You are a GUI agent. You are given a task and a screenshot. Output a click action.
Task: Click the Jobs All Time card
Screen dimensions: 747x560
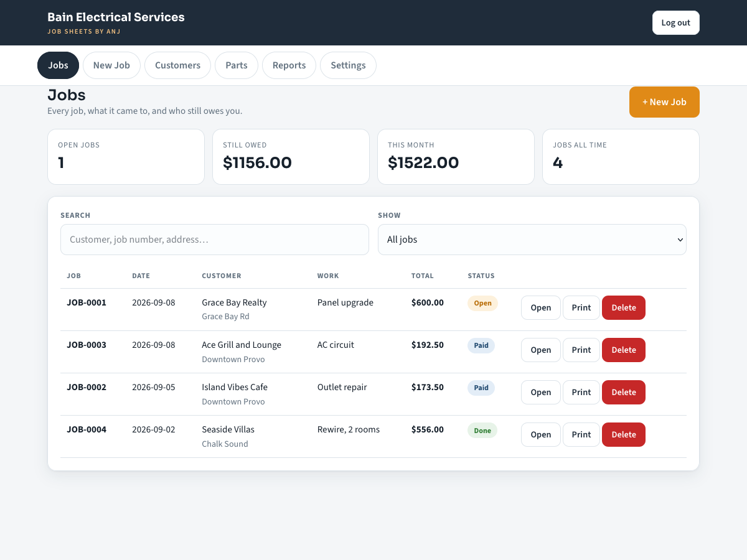(621, 157)
